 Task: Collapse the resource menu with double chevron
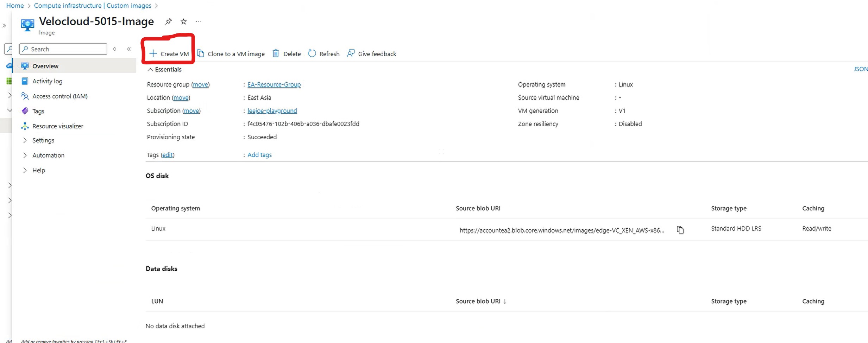tap(129, 49)
